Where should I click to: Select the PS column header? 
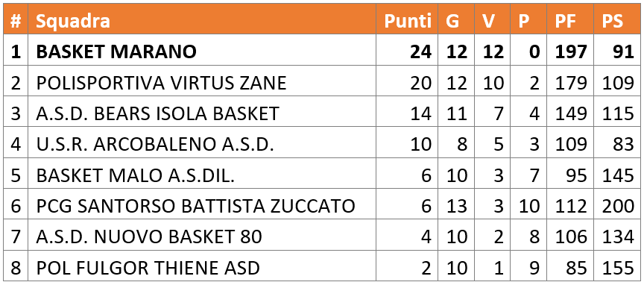tap(612, 21)
